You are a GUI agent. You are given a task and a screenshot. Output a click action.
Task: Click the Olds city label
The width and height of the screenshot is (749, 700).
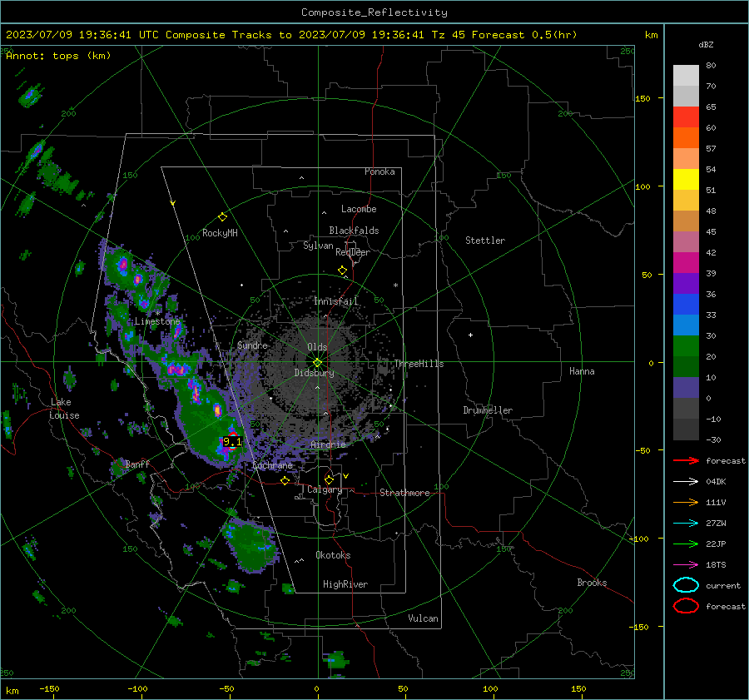point(317,347)
